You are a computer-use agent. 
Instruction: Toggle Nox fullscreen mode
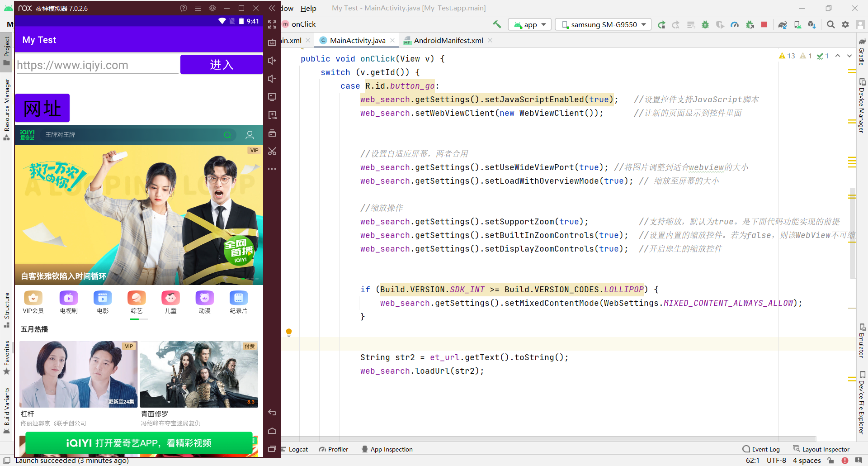pos(272,24)
